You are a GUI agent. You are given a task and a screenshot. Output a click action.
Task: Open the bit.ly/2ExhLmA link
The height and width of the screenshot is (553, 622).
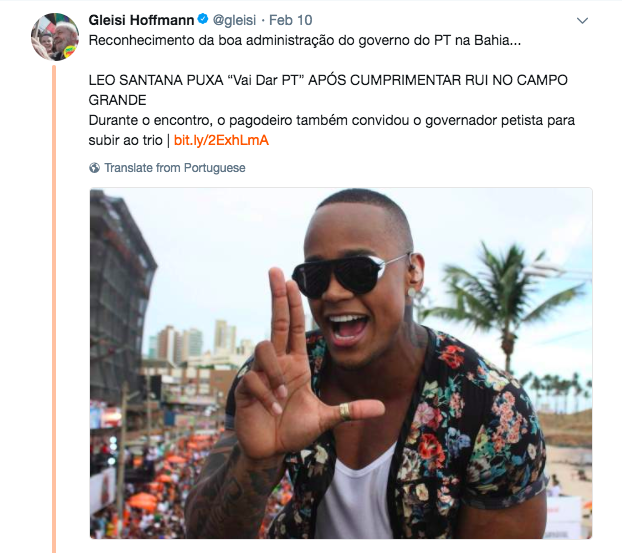(x=221, y=140)
